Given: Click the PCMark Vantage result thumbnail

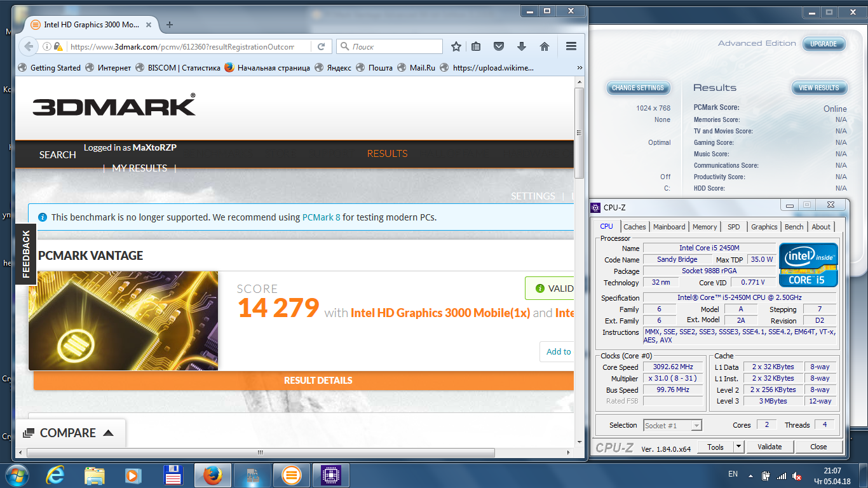Looking at the screenshot, I should [123, 321].
